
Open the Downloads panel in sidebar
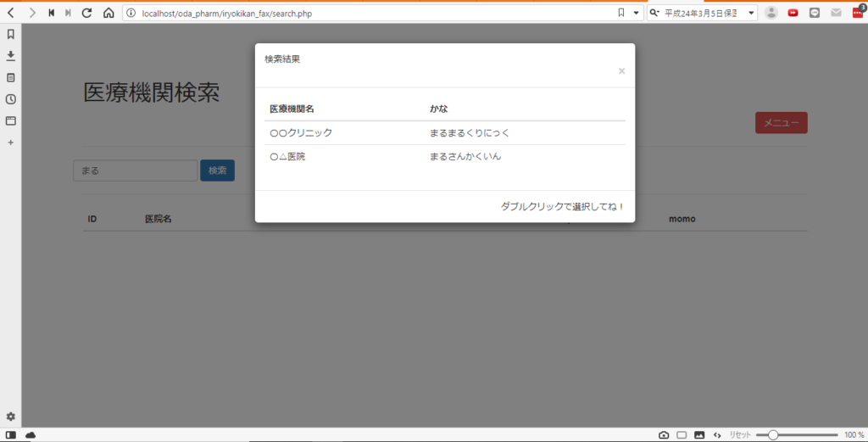coord(11,56)
